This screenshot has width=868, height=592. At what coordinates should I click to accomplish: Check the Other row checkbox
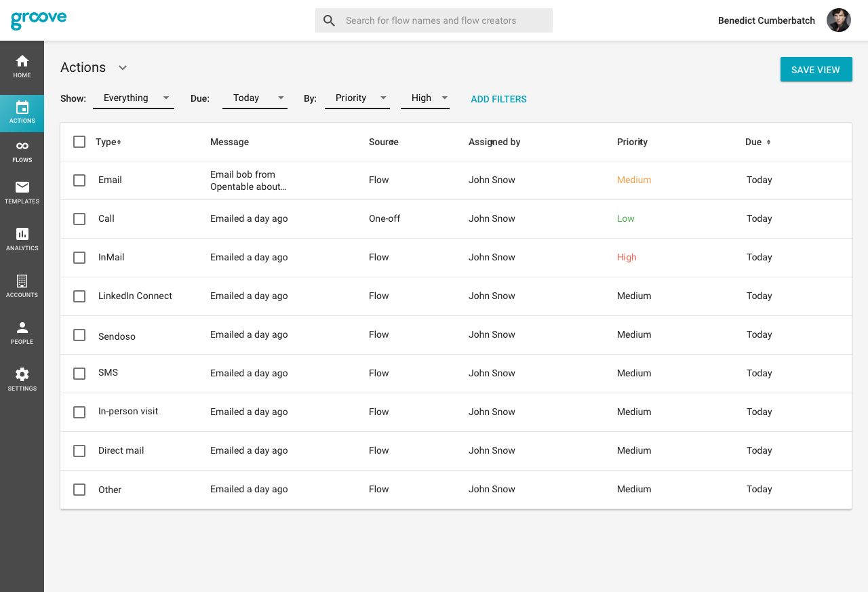[79, 490]
